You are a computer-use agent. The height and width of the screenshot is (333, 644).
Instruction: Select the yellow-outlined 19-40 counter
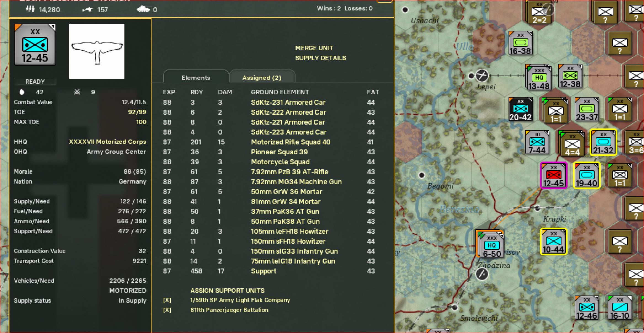point(587,176)
